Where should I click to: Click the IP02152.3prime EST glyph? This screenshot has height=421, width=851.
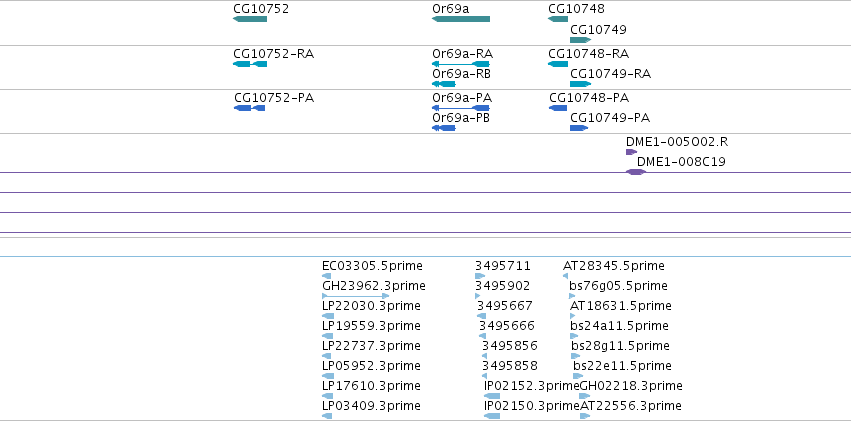pyautogui.click(x=492, y=396)
